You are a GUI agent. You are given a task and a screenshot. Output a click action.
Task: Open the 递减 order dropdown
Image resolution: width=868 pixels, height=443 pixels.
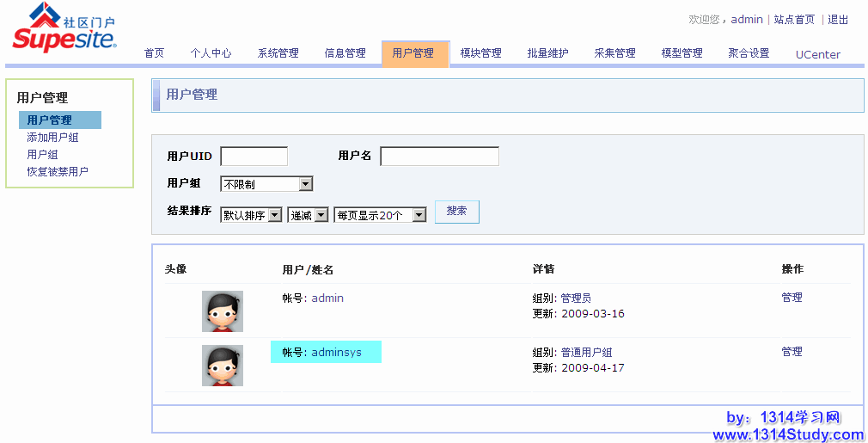click(x=308, y=215)
